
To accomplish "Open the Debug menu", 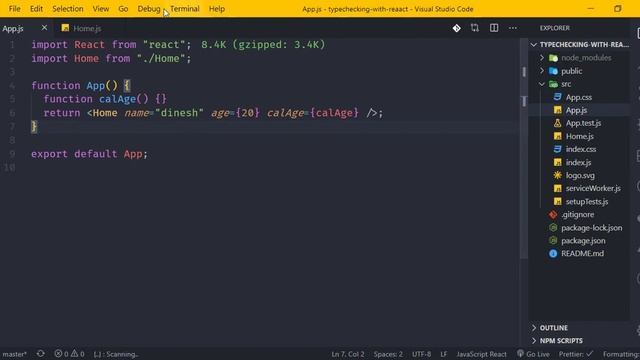I will pyautogui.click(x=149, y=9).
